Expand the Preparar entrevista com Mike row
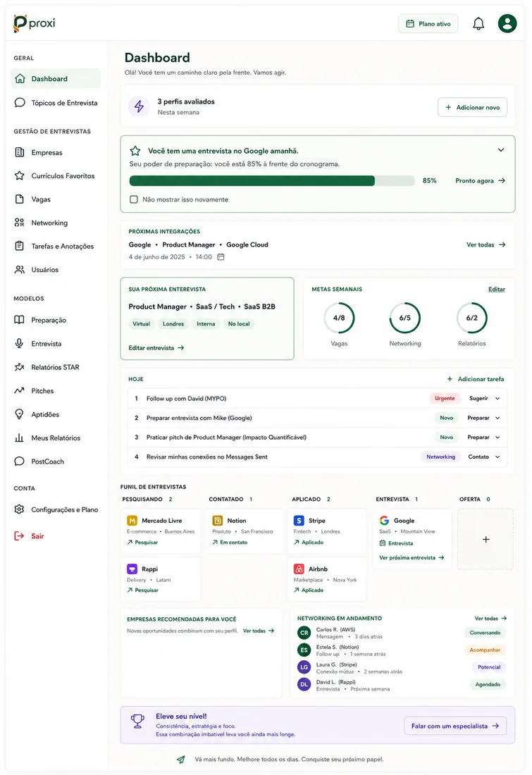Image resolution: width=532 pixels, height=775 pixels. pos(497,418)
